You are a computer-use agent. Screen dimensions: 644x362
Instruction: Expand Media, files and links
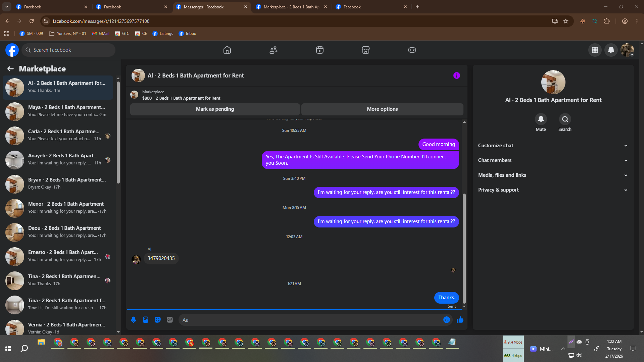click(553, 175)
